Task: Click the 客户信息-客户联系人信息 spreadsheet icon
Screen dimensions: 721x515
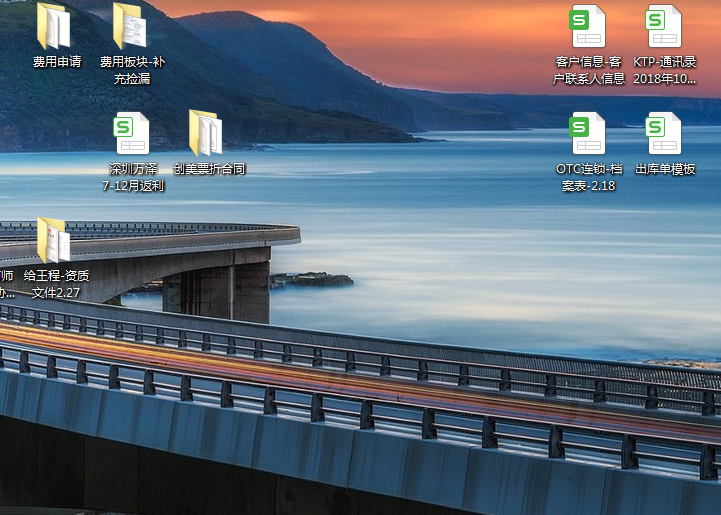Action: 588,27
